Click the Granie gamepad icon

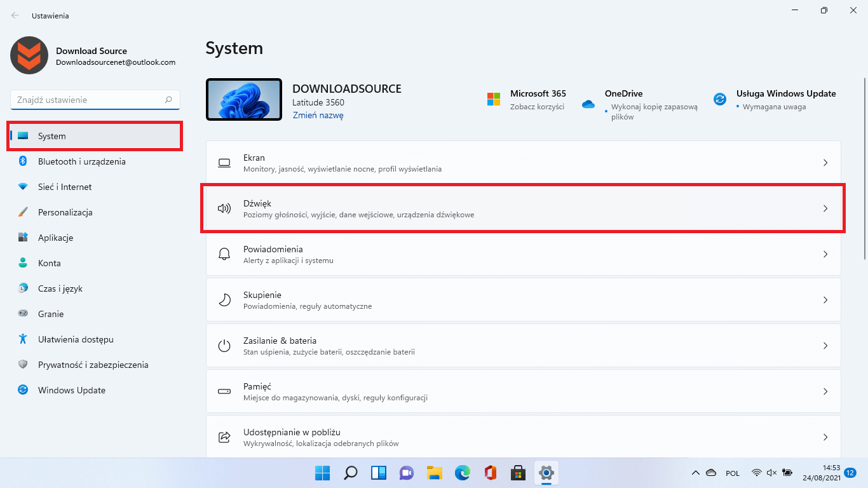click(23, 314)
